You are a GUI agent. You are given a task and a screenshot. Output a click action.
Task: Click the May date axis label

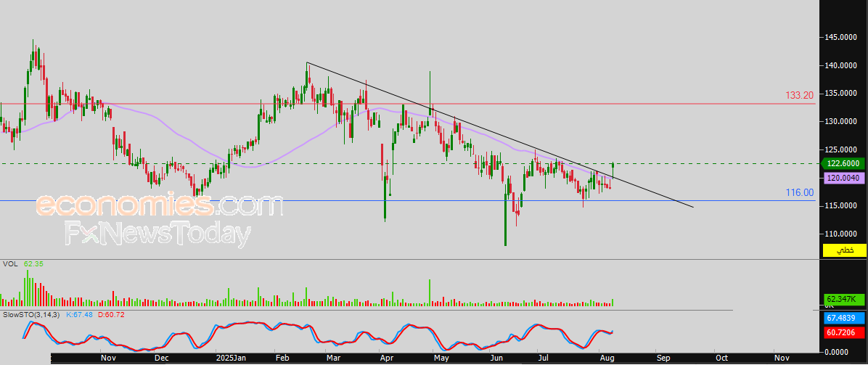click(x=441, y=358)
